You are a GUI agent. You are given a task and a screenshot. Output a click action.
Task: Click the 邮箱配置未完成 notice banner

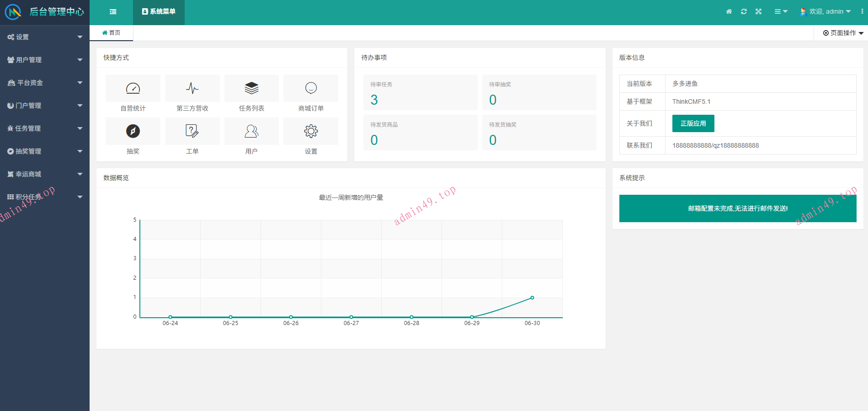[737, 208]
